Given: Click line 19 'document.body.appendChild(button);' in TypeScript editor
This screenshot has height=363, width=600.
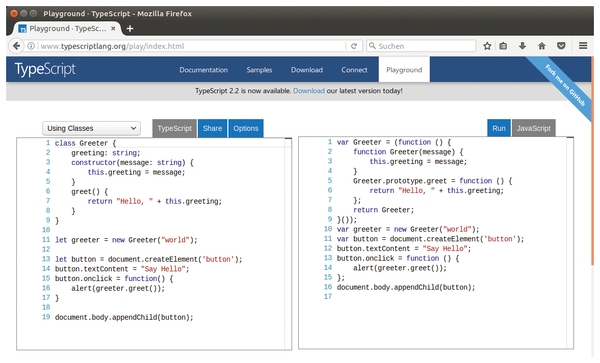Looking at the screenshot, I should coord(124,317).
